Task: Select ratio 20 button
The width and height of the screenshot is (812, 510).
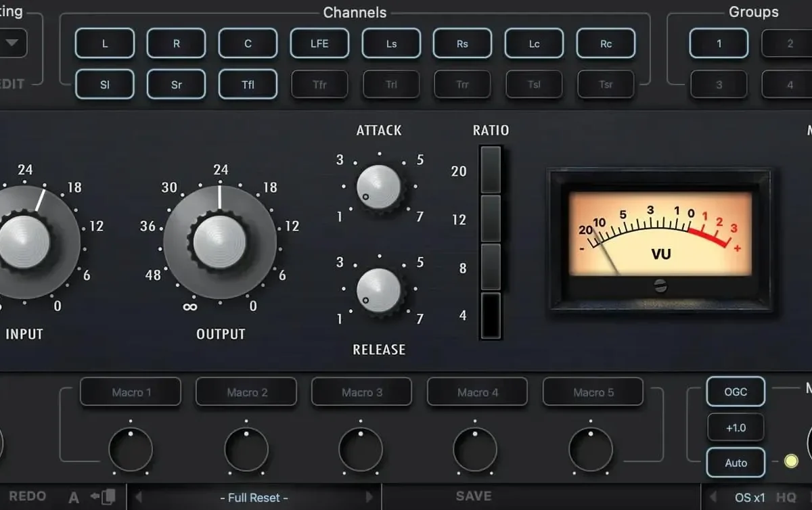Action: coord(491,170)
